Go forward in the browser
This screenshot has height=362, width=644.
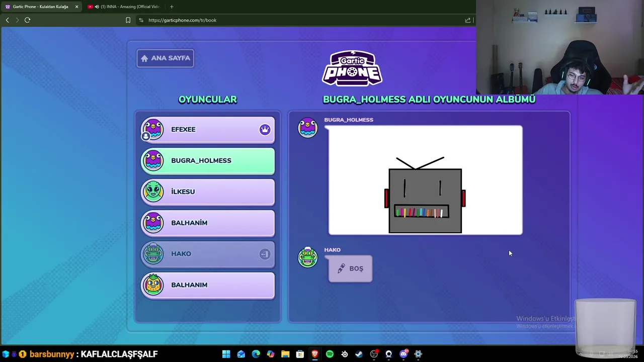click(17, 20)
